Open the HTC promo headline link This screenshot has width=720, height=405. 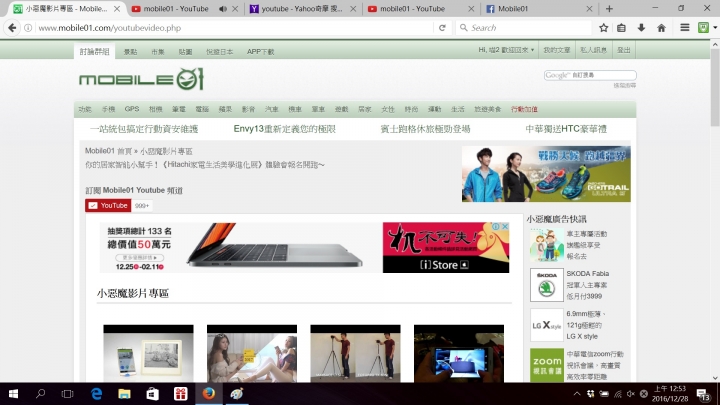click(x=566, y=129)
